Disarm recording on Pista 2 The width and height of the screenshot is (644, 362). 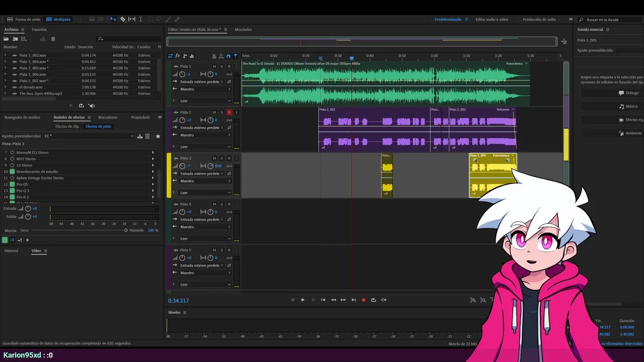[x=229, y=112]
